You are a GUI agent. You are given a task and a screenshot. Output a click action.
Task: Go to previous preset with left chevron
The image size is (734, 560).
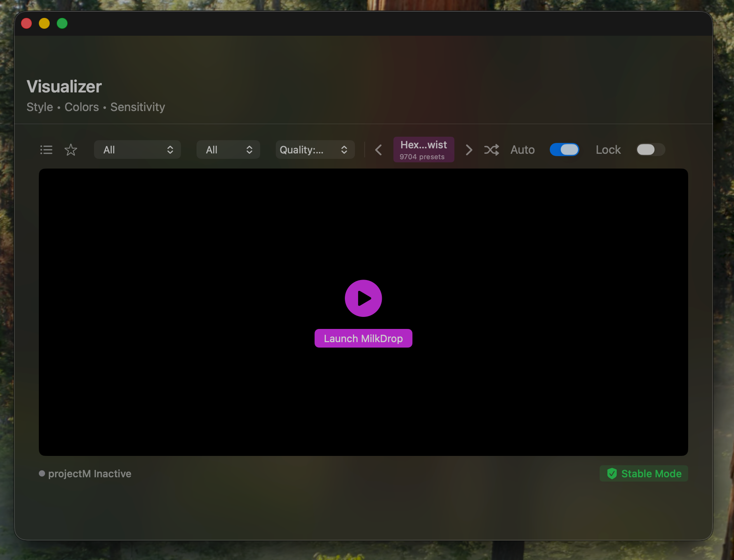379,150
